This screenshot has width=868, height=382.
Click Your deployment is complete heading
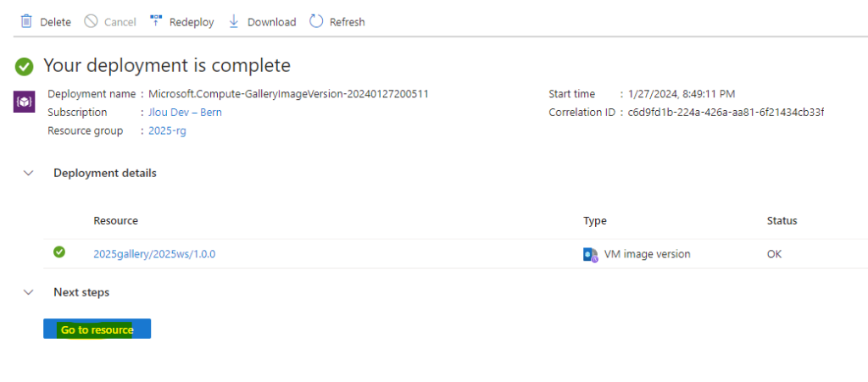[167, 66]
